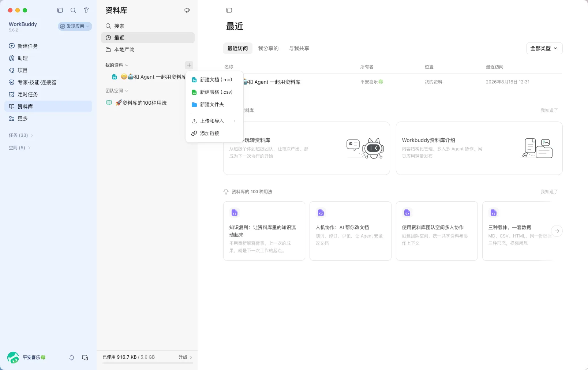The height and width of the screenshot is (370, 588).
Task: Dismiss the 资料库的 100 种用法 section with 我知道了
Action: pyautogui.click(x=549, y=192)
